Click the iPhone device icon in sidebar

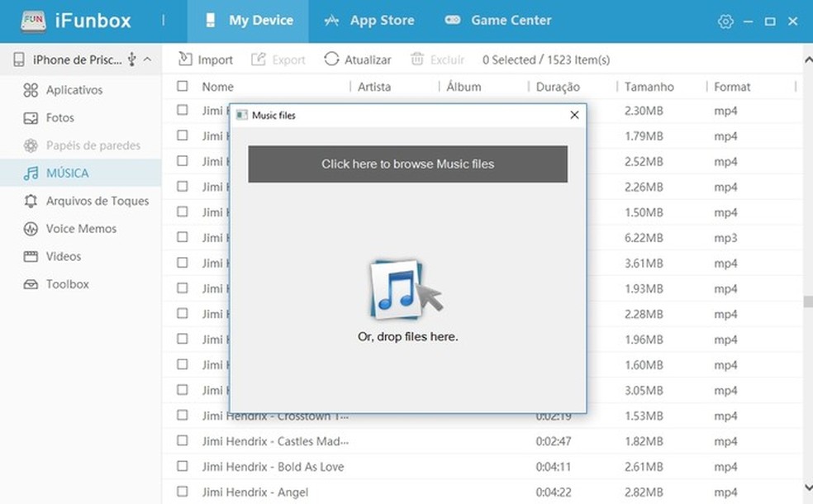tap(19, 59)
